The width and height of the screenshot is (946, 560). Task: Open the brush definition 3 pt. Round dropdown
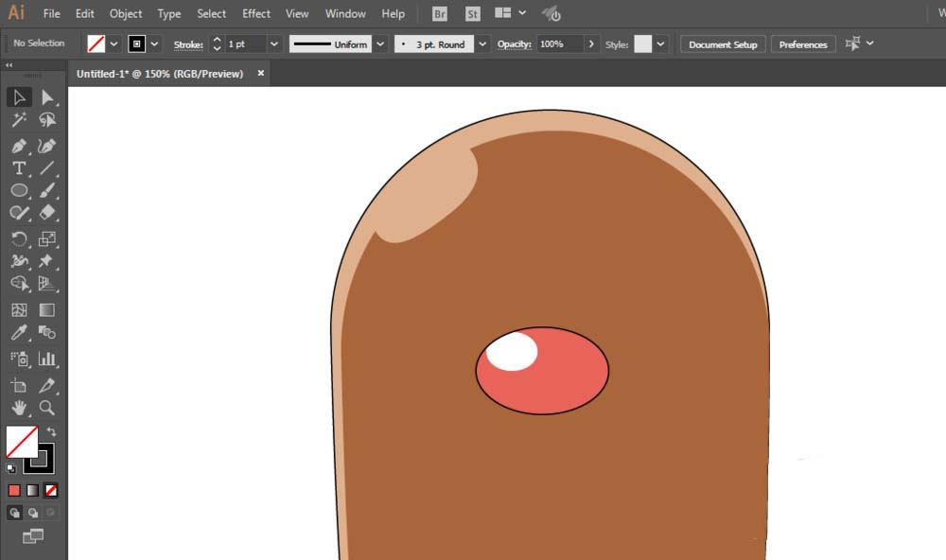click(482, 44)
